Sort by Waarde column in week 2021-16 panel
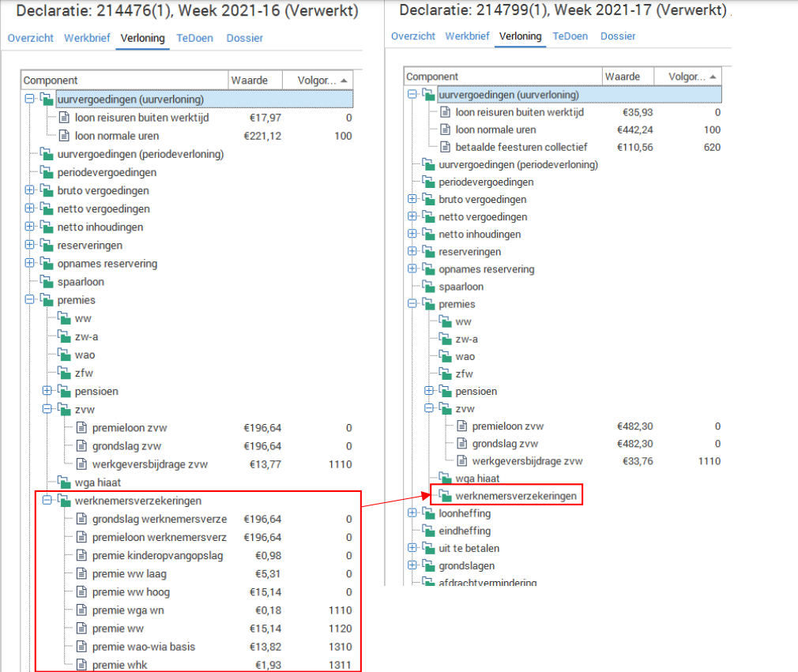 click(x=250, y=80)
